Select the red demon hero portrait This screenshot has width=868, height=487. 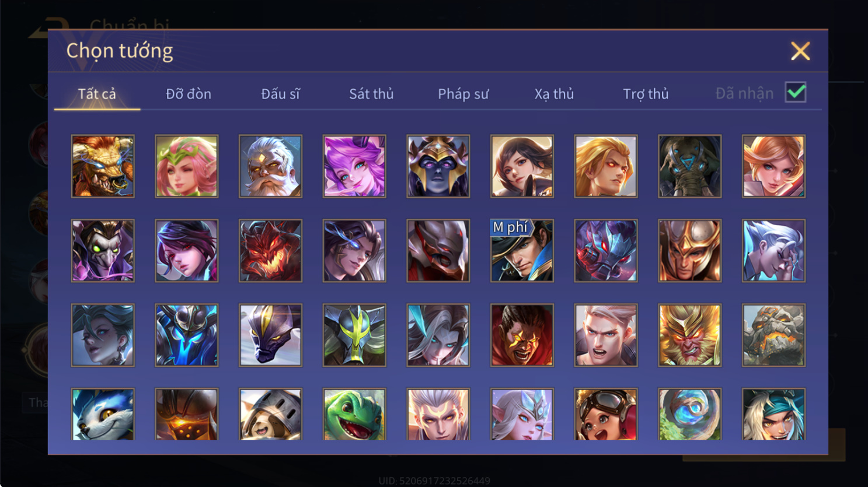270,251
